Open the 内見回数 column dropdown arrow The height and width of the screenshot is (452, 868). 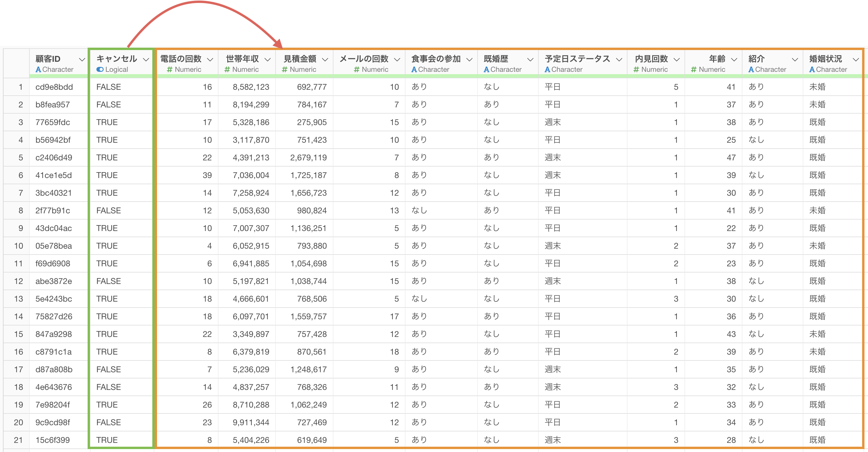(x=676, y=60)
